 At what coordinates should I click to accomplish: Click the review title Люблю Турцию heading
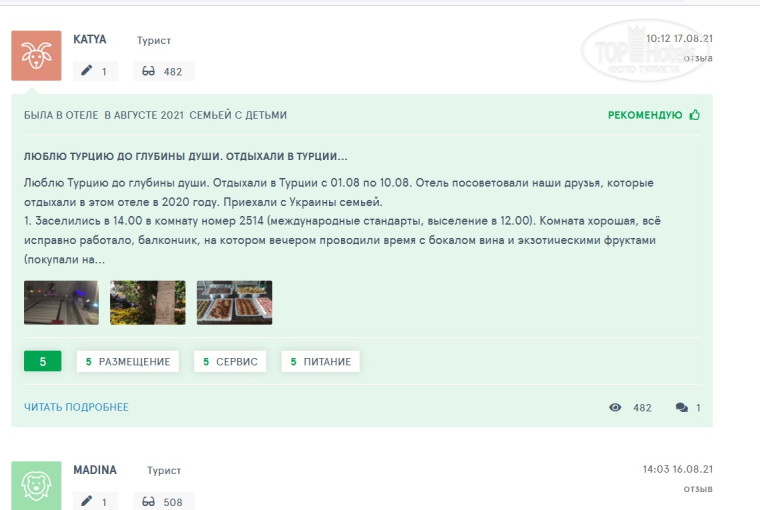(x=186, y=157)
